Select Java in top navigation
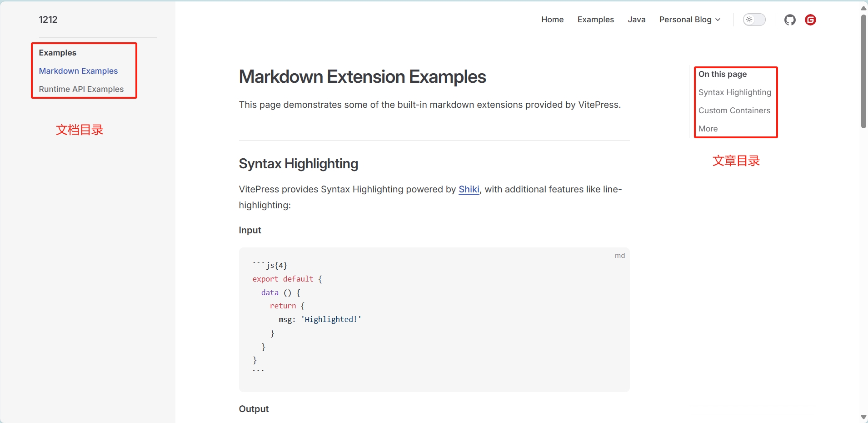This screenshot has width=868, height=423. coord(636,20)
